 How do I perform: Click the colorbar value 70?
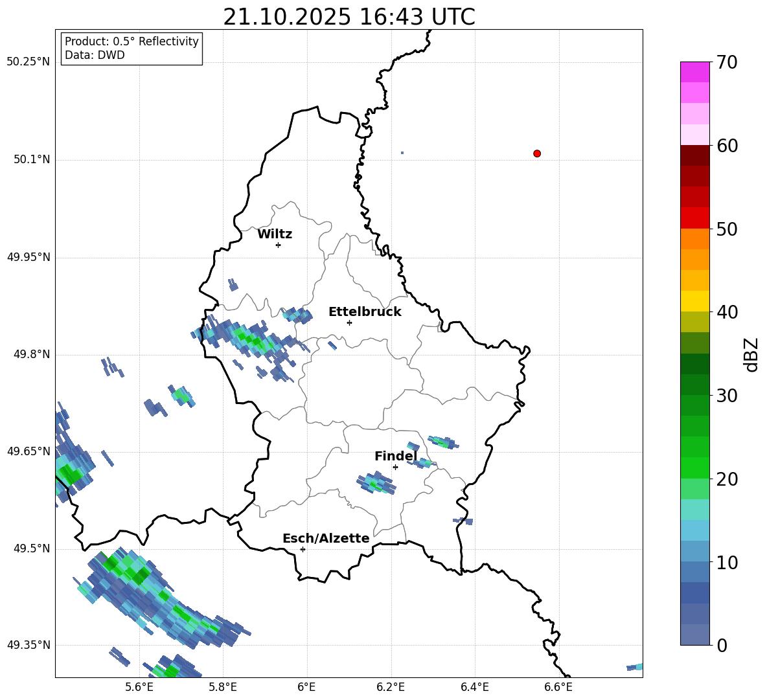click(727, 62)
